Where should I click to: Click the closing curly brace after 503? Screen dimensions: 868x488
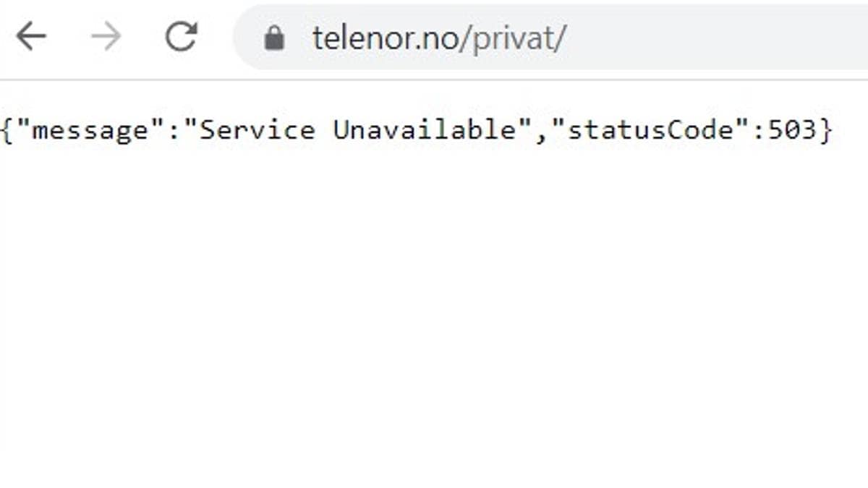point(825,130)
